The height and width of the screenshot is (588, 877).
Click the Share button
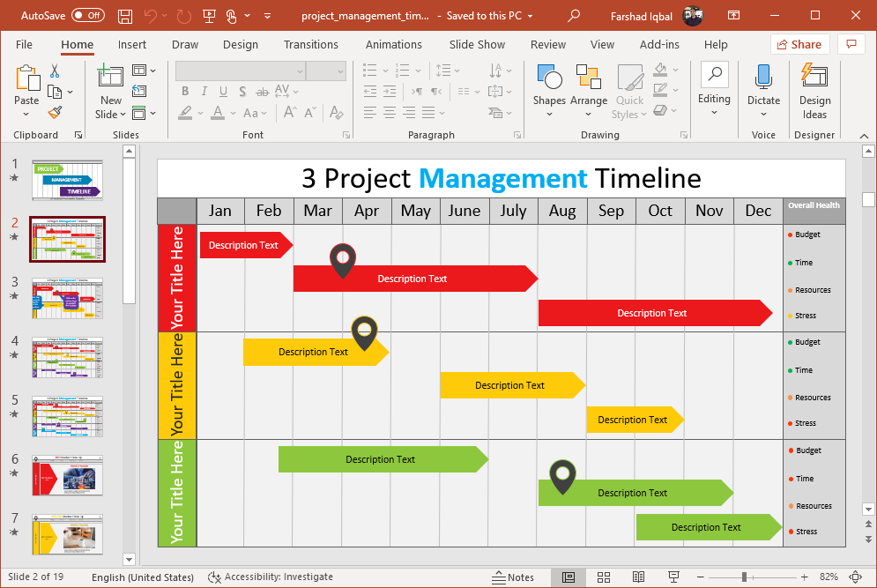(799, 44)
